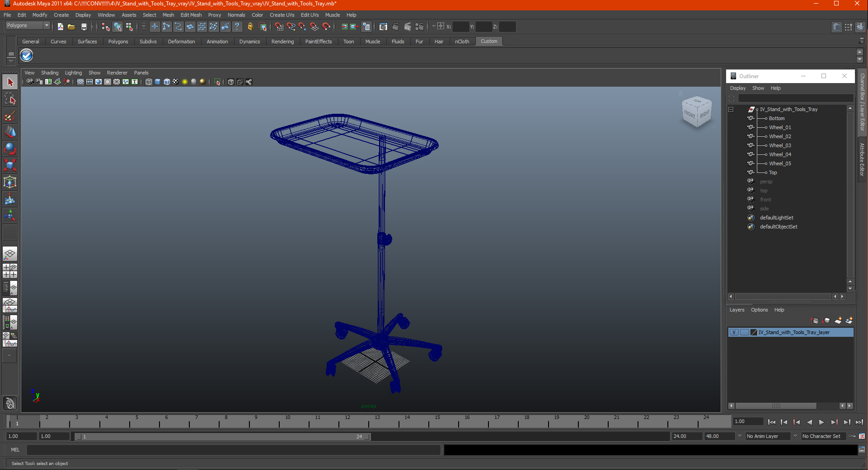Viewport: 868px width, 470px height.
Task: Select the arrow Select Tool
Action: [x=10, y=82]
